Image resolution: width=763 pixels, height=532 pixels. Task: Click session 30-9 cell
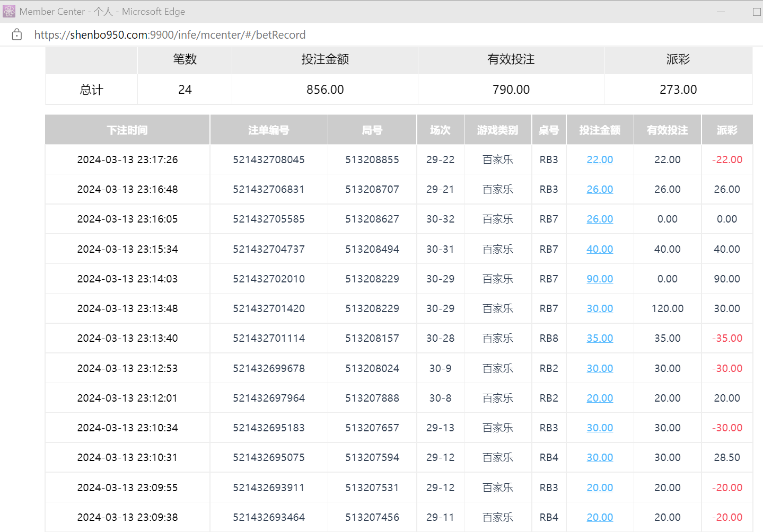[440, 368]
